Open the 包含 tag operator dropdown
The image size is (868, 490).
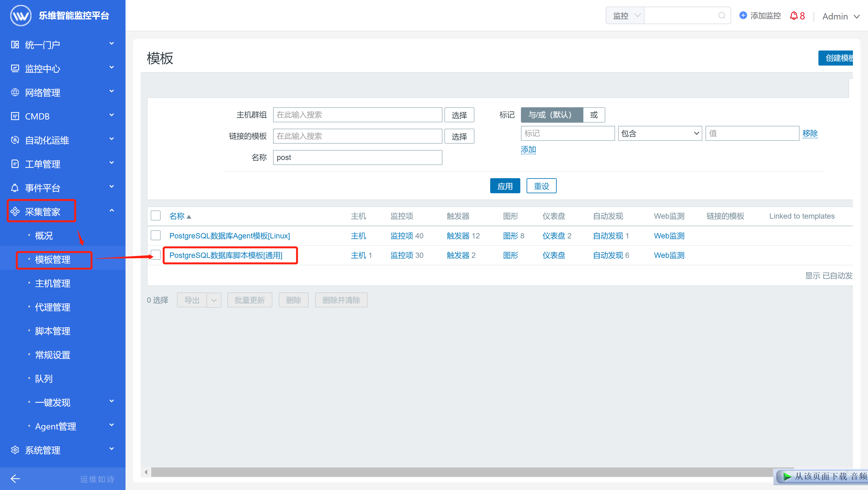(x=660, y=133)
